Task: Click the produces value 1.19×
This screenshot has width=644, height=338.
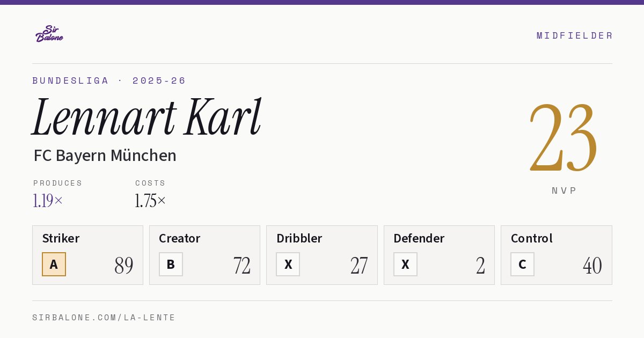Action: (x=48, y=201)
